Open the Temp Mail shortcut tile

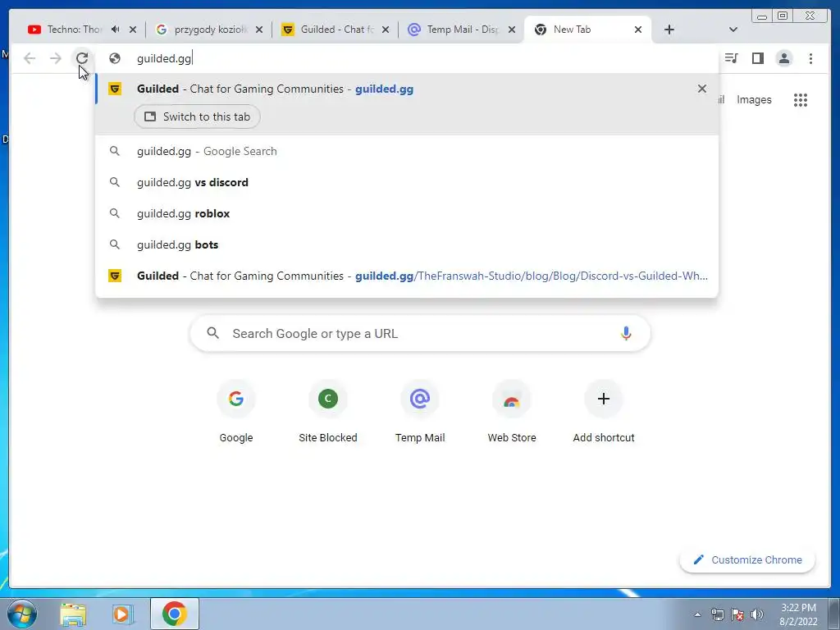[420, 413]
